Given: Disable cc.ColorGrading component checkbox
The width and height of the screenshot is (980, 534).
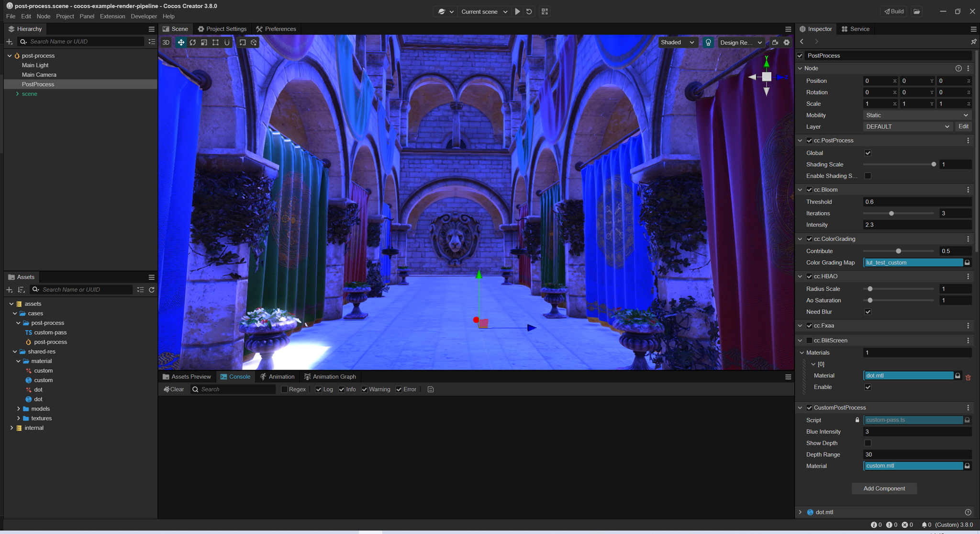Looking at the screenshot, I should coord(809,239).
